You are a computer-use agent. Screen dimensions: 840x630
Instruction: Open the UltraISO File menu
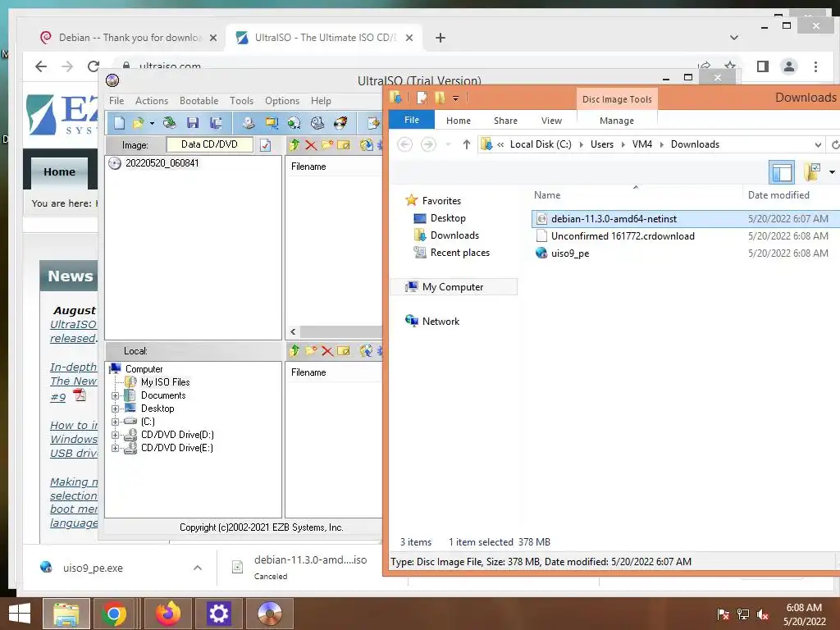click(x=116, y=101)
